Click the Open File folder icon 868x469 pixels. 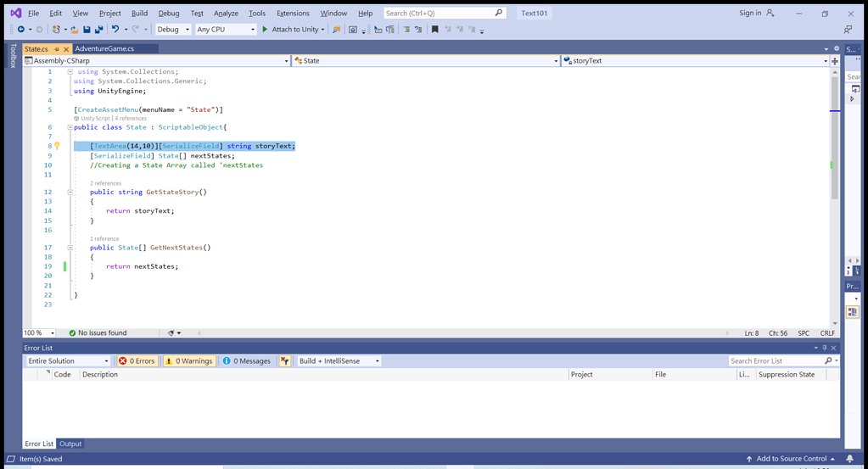[74, 30]
